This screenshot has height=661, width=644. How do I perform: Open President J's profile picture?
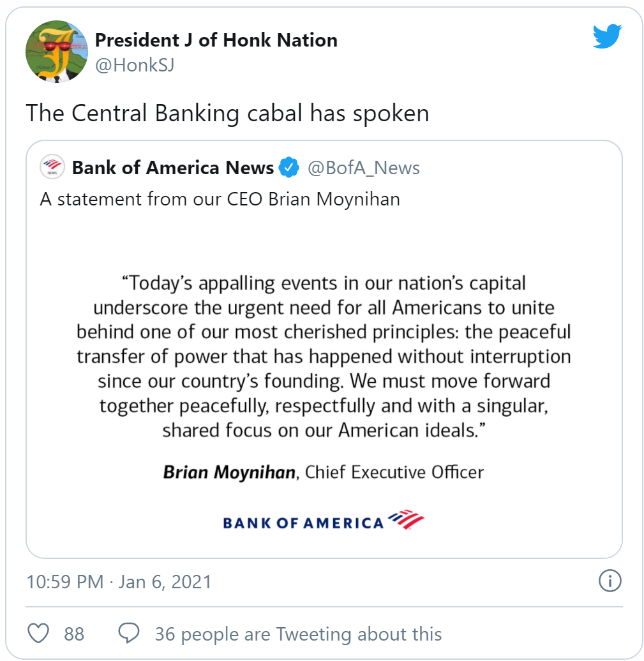coord(56,51)
